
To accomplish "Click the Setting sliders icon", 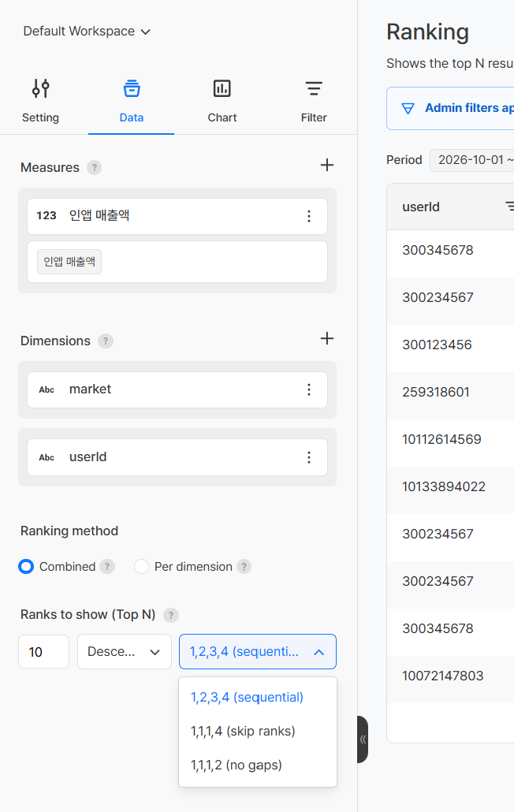I will 40,88.
